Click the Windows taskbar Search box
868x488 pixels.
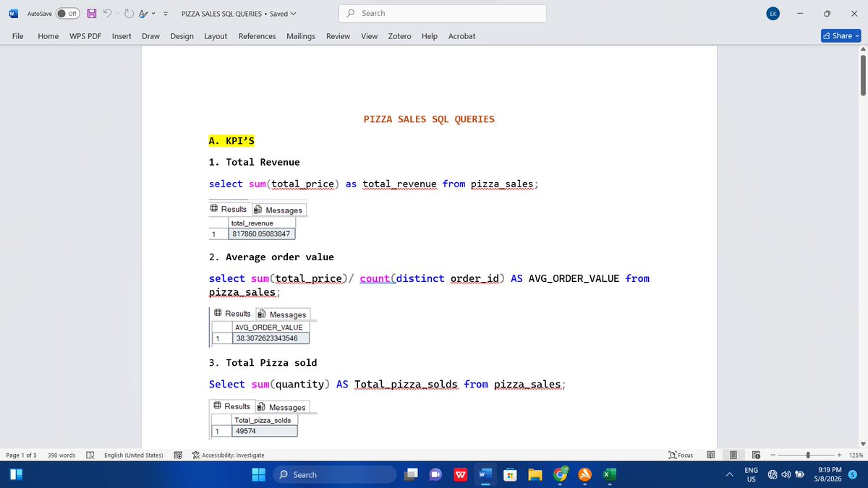pyautogui.click(x=334, y=474)
